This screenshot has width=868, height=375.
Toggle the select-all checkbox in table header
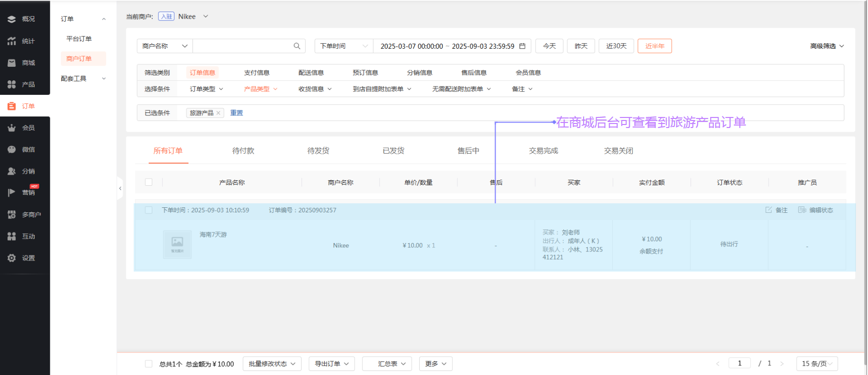(x=149, y=182)
